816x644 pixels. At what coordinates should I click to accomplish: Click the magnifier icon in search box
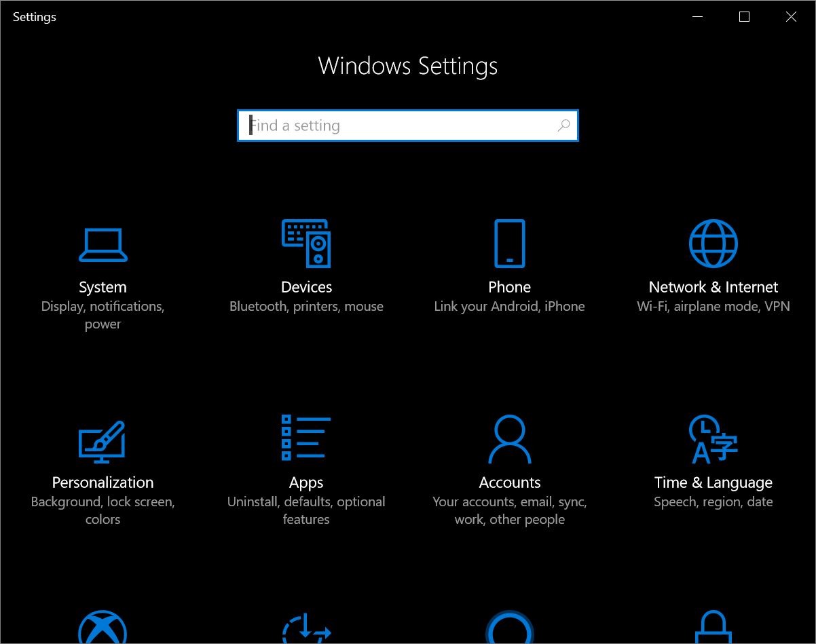[563, 126]
